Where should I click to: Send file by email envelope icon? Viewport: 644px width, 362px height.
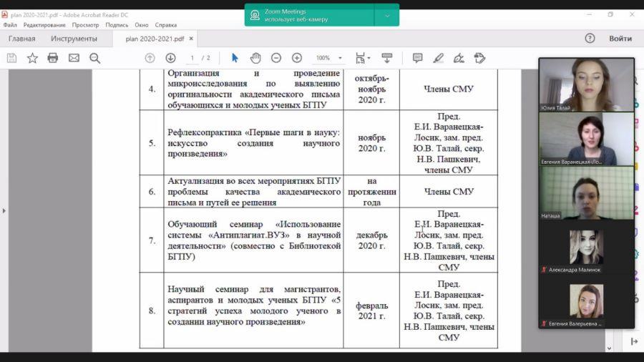(74, 58)
